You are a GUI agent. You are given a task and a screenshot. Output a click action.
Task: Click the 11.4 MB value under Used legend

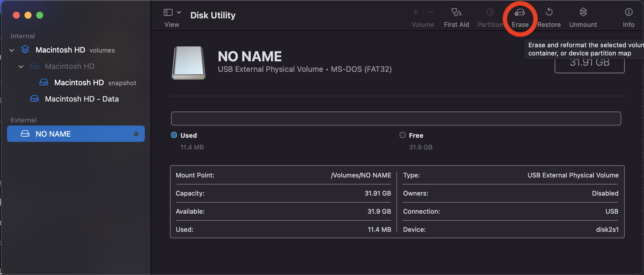[192, 147]
